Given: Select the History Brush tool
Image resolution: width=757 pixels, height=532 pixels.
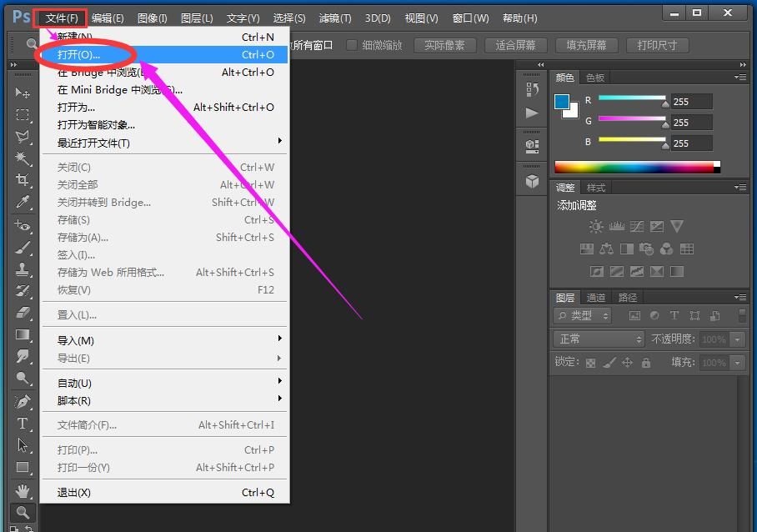Looking at the screenshot, I should coord(23,291).
